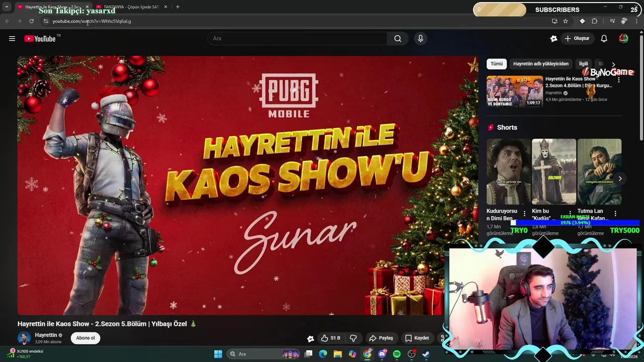Open the XU100 endeksi widget
This screenshot has height=362, width=644.
(x=25, y=354)
